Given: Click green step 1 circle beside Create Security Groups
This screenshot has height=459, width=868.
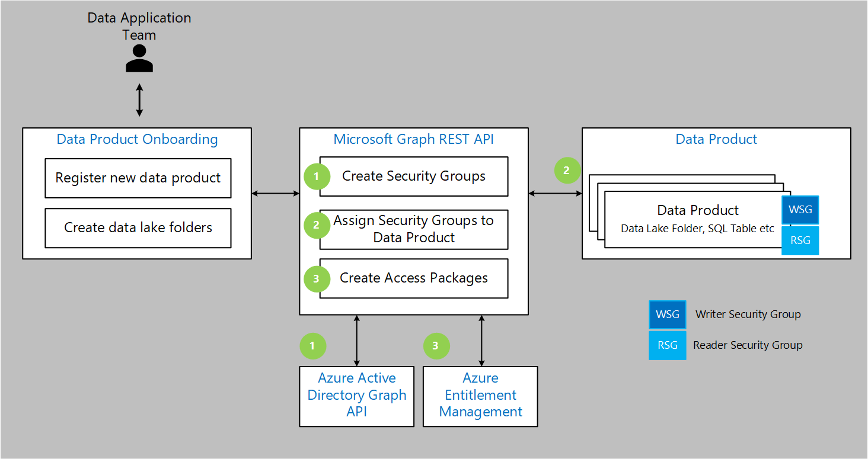Looking at the screenshot, I should [317, 176].
